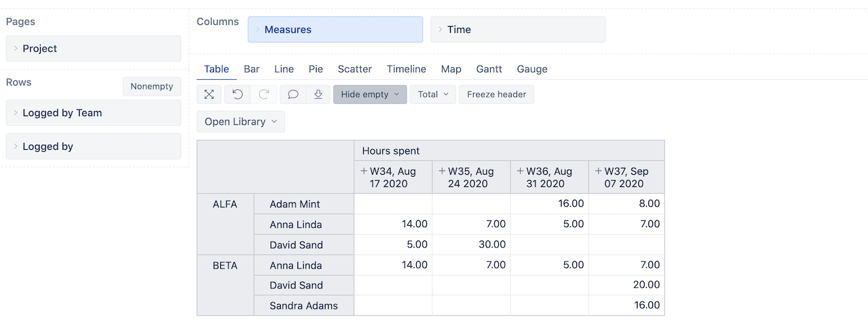Expand the W35 Aug 24 2020 week column
868x333 pixels.
(442, 171)
